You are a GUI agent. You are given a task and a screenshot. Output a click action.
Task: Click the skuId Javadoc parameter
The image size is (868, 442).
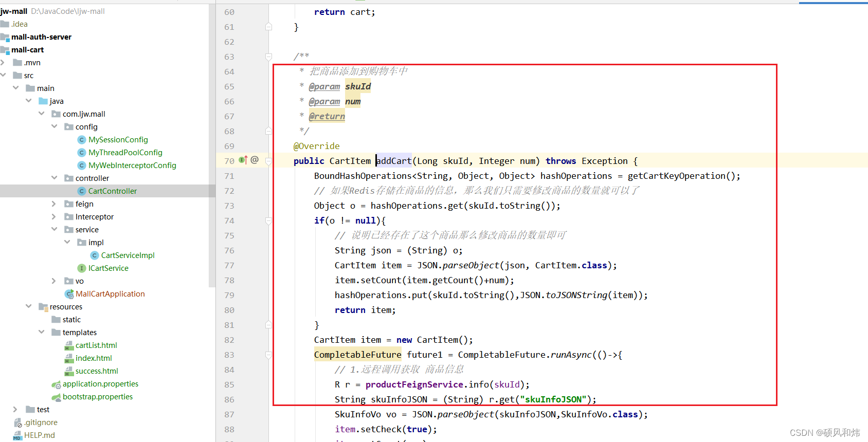(358, 86)
